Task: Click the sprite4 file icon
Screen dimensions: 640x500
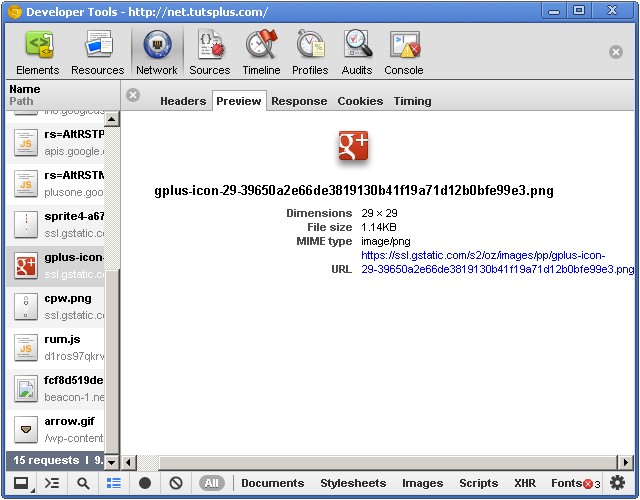Action: [x=26, y=224]
